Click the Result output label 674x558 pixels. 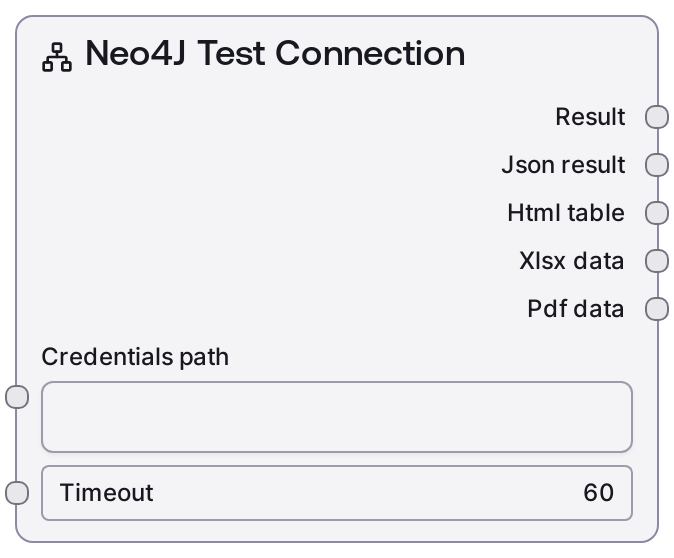coord(590,117)
